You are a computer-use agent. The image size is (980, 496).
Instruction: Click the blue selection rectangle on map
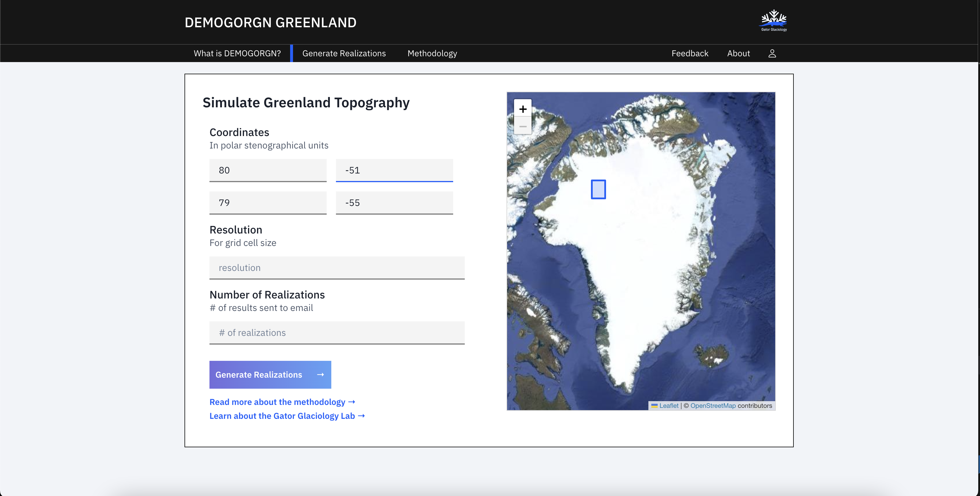pyautogui.click(x=598, y=189)
